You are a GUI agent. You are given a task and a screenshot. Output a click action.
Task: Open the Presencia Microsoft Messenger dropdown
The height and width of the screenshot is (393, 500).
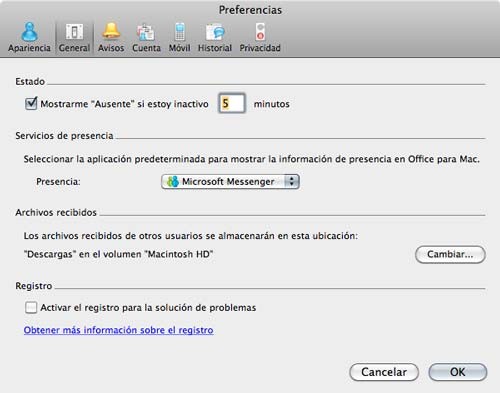[x=230, y=182]
